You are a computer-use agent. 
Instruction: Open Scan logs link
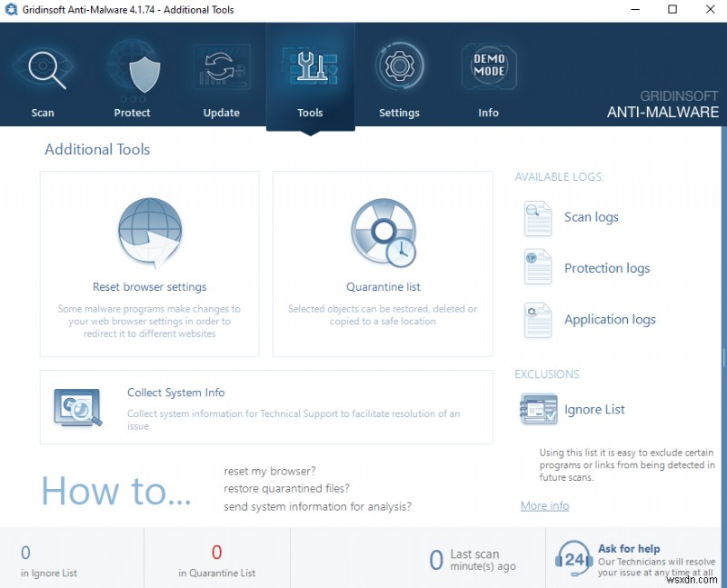[x=592, y=217]
